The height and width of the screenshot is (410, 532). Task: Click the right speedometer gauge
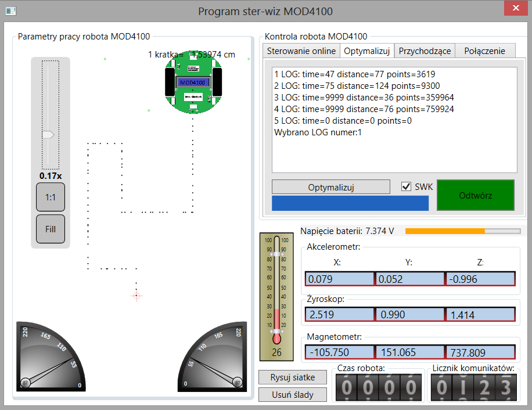212,355
